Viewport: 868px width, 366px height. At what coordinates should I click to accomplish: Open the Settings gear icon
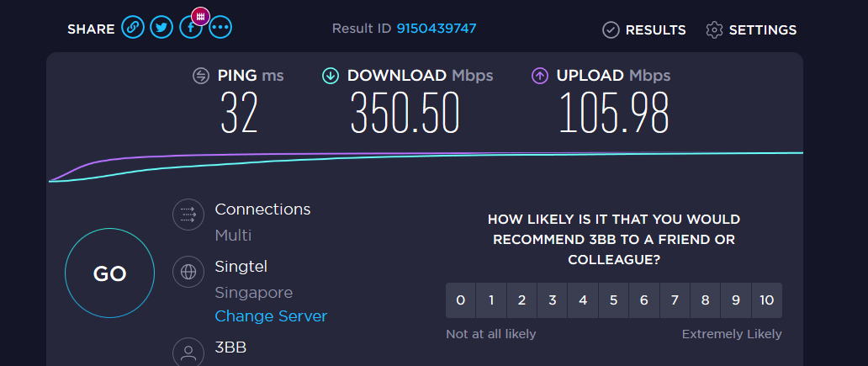pyautogui.click(x=714, y=30)
